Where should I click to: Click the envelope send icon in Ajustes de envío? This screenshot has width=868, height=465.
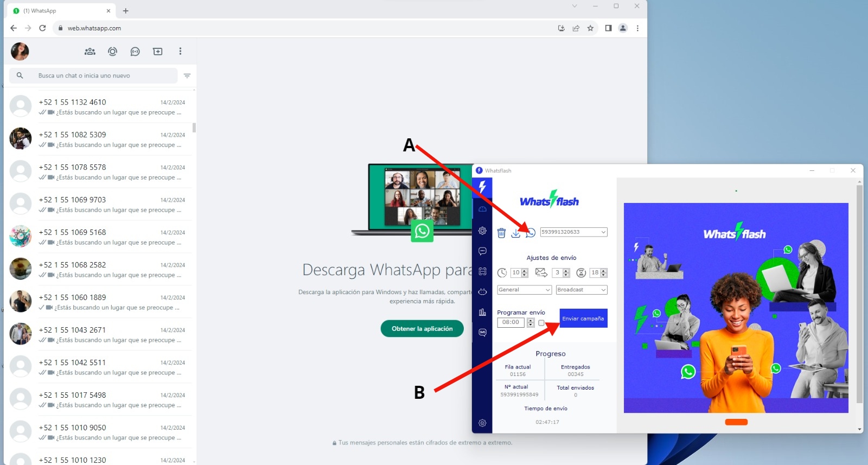[541, 272]
